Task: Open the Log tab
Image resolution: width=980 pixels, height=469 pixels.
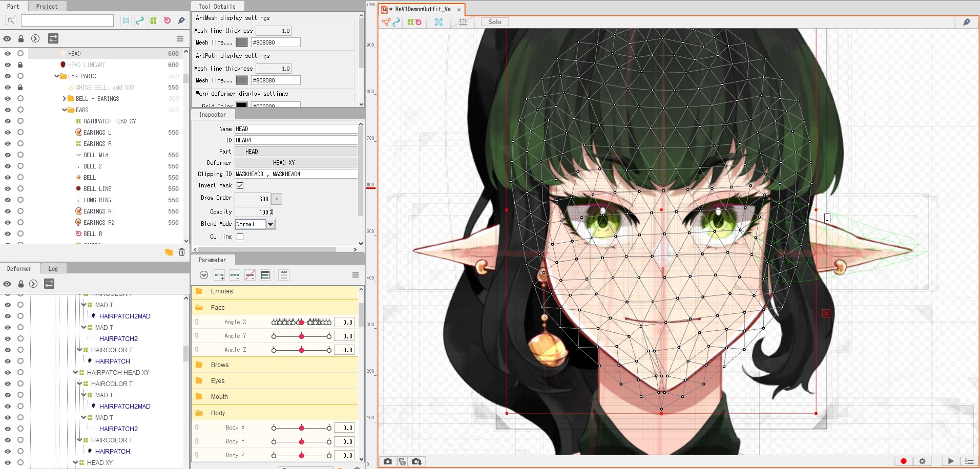Action: point(53,269)
